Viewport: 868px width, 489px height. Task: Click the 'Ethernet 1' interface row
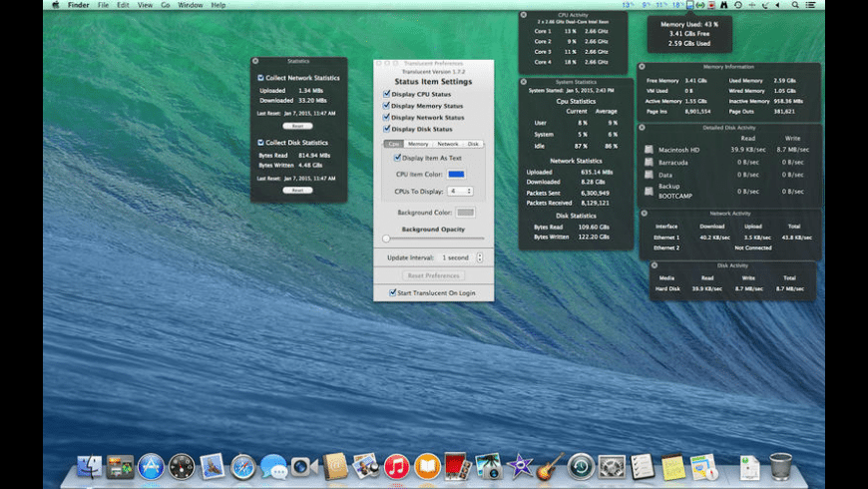[732, 238]
